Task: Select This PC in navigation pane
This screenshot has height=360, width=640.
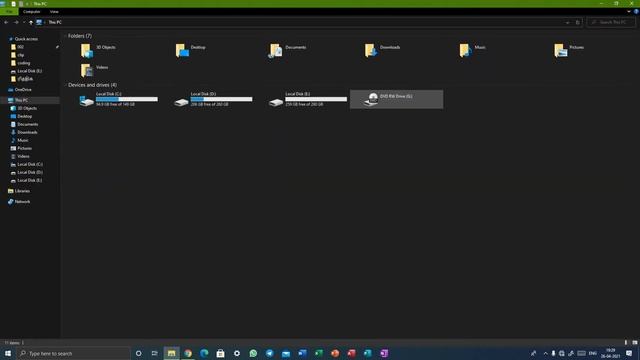Action: (21, 100)
